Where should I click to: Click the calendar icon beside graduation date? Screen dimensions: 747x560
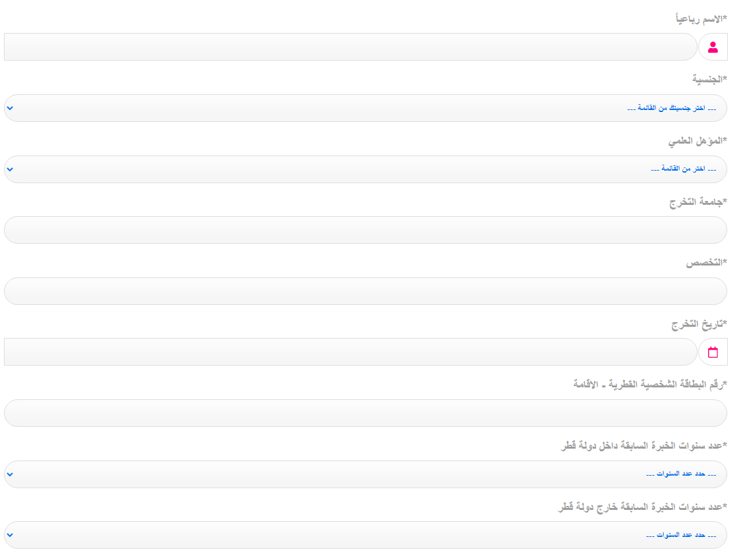coord(713,352)
